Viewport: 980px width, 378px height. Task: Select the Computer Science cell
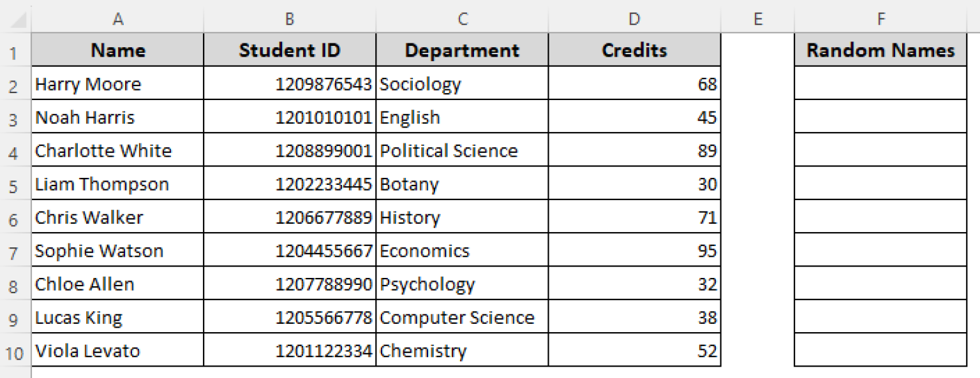coord(462,317)
